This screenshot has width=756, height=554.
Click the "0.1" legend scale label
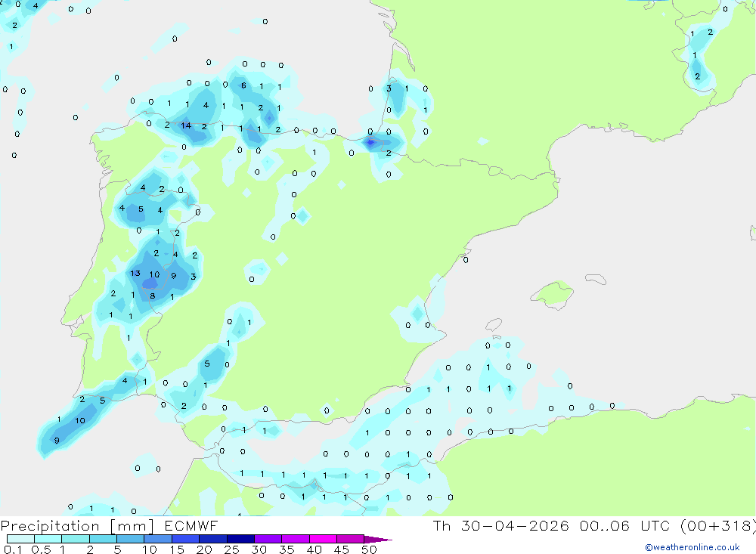tap(13, 549)
